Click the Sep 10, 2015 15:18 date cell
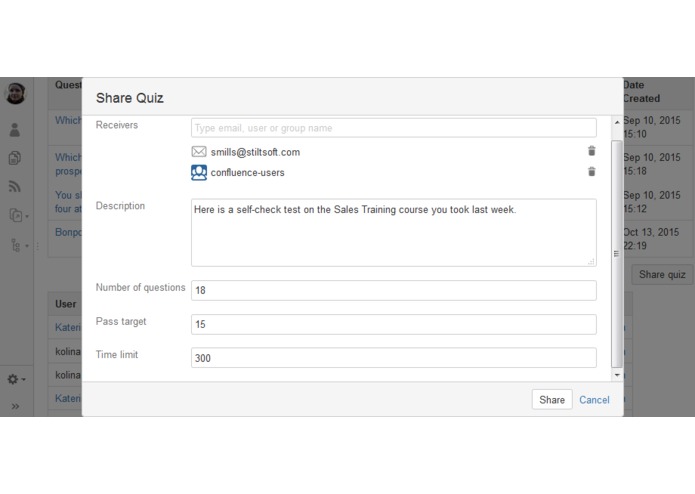The image size is (695, 494). (x=652, y=164)
